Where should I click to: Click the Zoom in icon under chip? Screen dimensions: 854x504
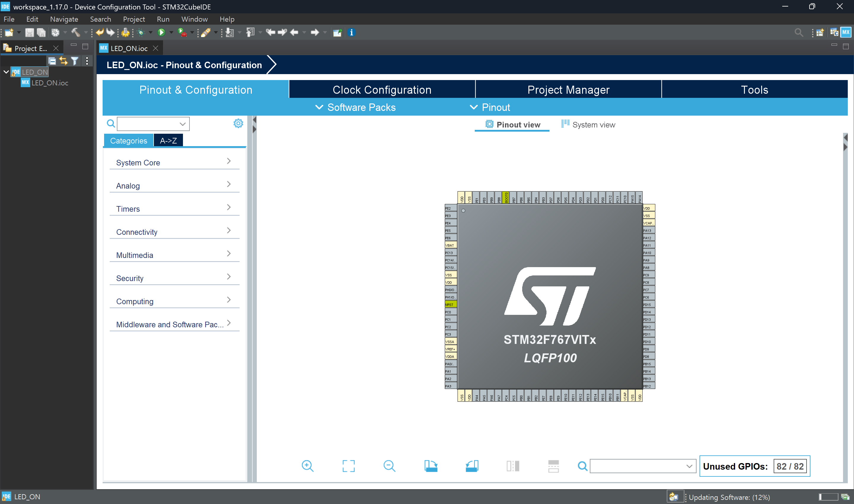pyautogui.click(x=308, y=466)
